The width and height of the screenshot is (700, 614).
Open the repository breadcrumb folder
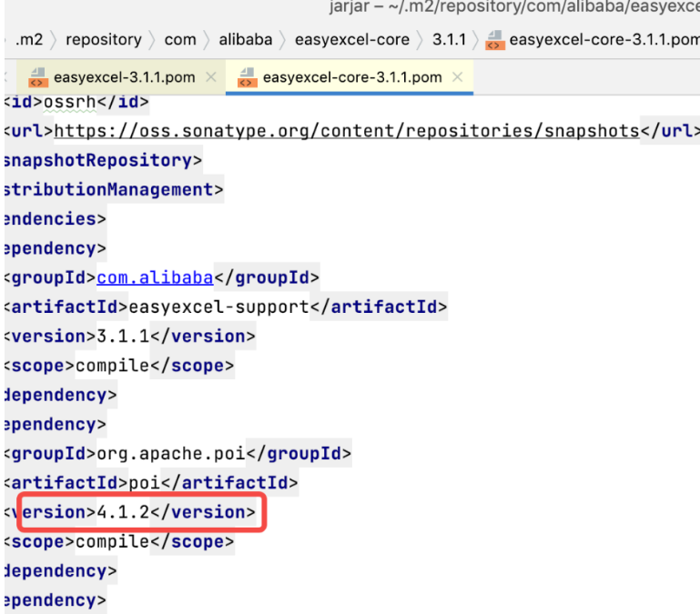104,40
